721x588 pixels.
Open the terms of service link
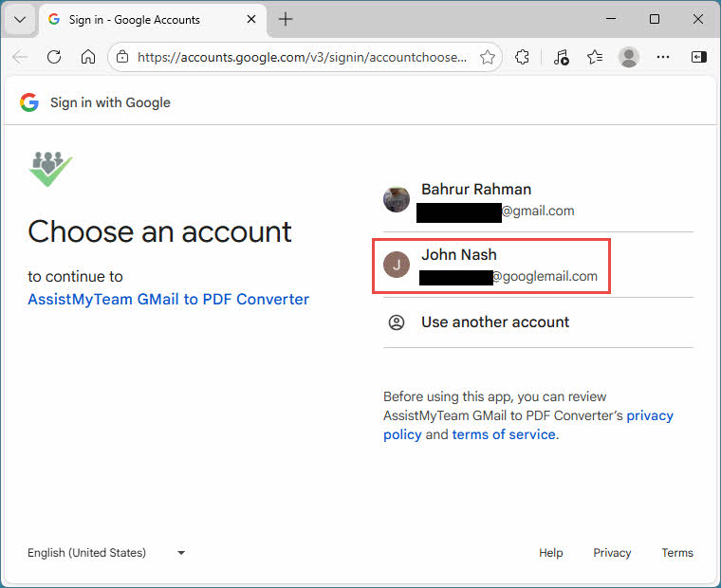pyautogui.click(x=504, y=434)
